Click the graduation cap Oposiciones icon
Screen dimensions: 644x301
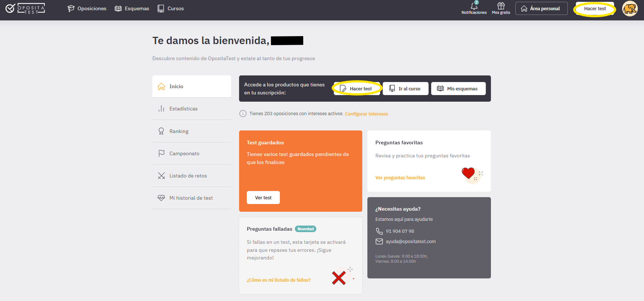tap(71, 8)
